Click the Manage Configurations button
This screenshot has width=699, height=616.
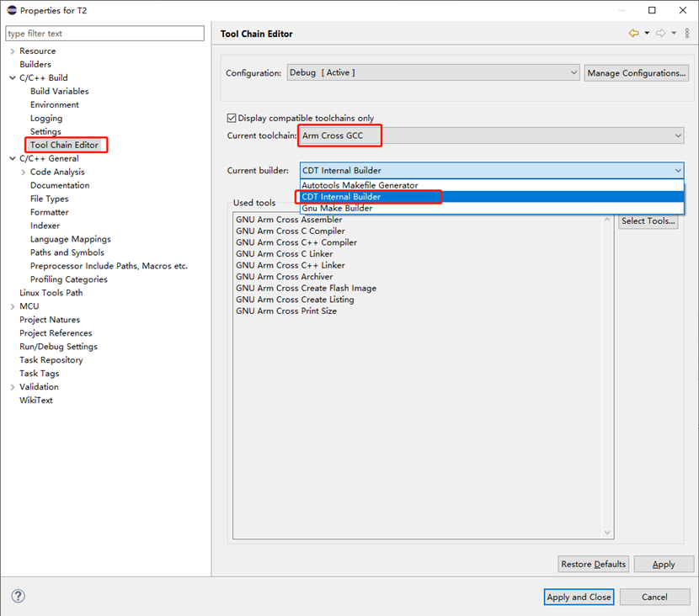pos(636,73)
